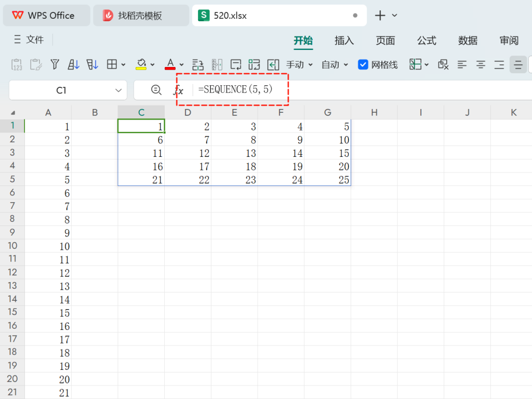This screenshot has height=399, width=532.
Task: Switch to the 开始 ribbon tab
Action: click(x=303, y=41)
